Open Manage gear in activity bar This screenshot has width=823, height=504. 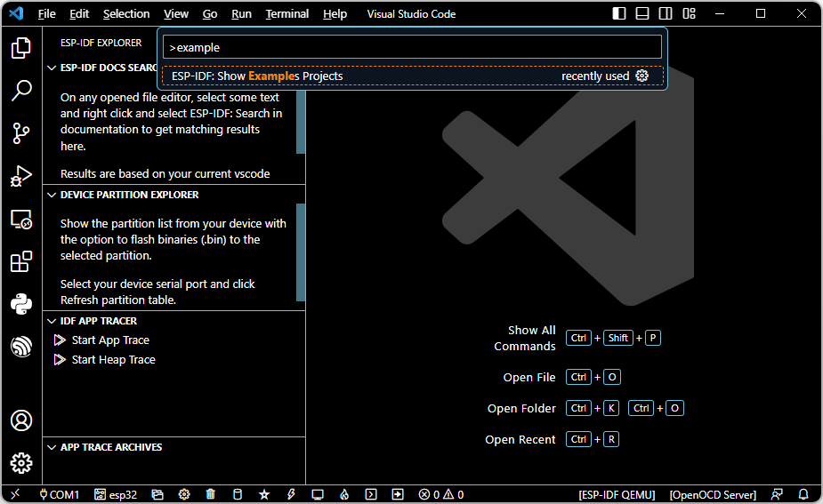click(21, 463)
